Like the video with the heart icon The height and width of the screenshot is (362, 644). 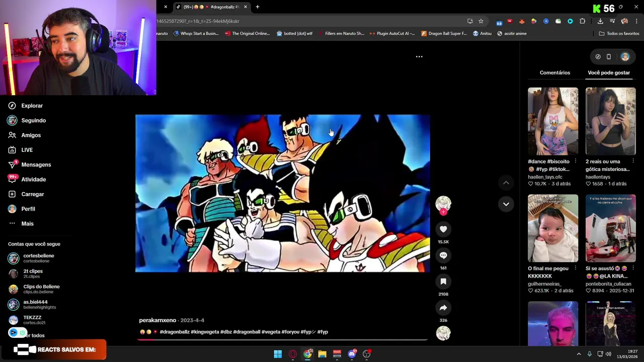click(x=443, y=229)
